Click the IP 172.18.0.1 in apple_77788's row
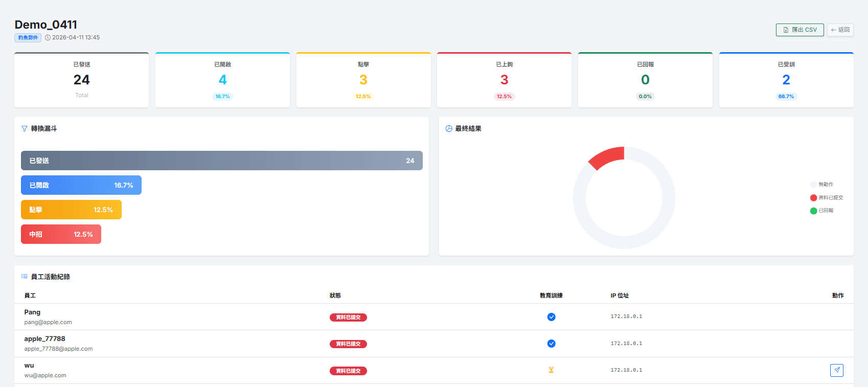The image size is (868, 387). [x=626, y=344]
